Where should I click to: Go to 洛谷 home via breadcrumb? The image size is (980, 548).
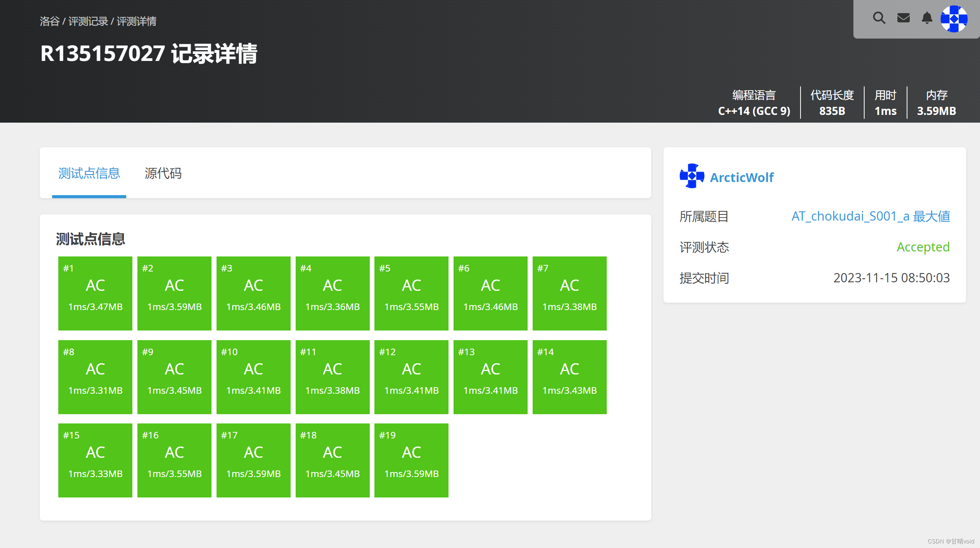[49, 22]
